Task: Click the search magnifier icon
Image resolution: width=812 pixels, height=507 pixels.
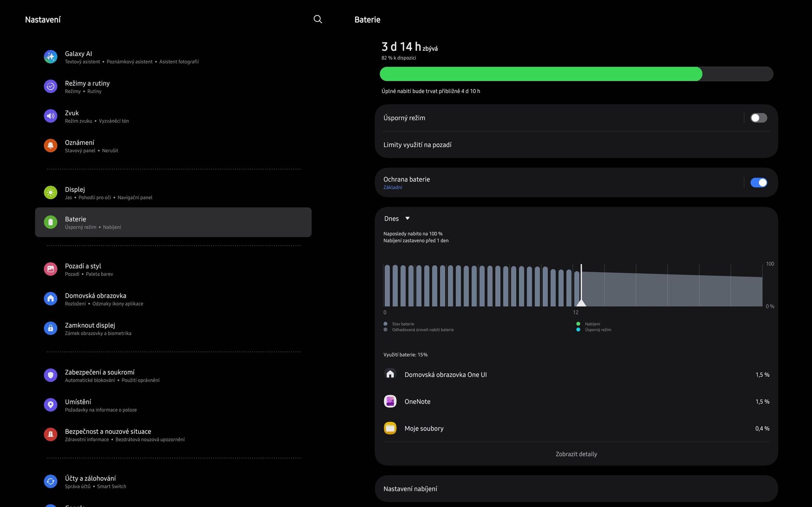Action: click(318, 19)
